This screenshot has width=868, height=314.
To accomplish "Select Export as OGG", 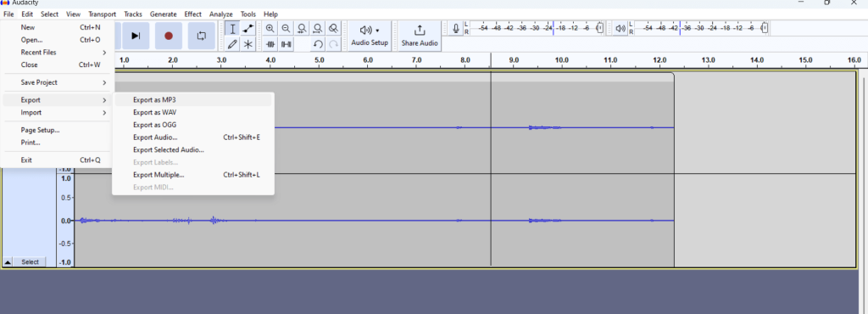I will click(193, 125).
